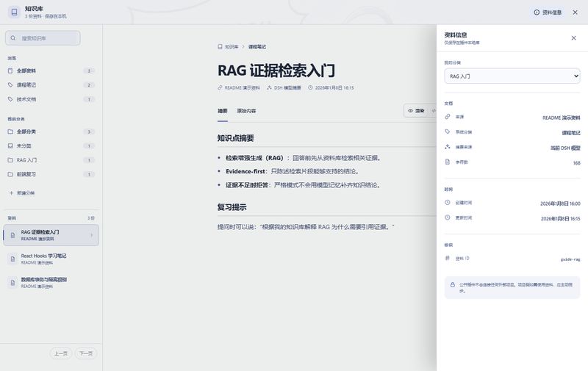
Task: Click the folder icon next to 全部分类
Action: pyautogui.click(x=10, y=132)
